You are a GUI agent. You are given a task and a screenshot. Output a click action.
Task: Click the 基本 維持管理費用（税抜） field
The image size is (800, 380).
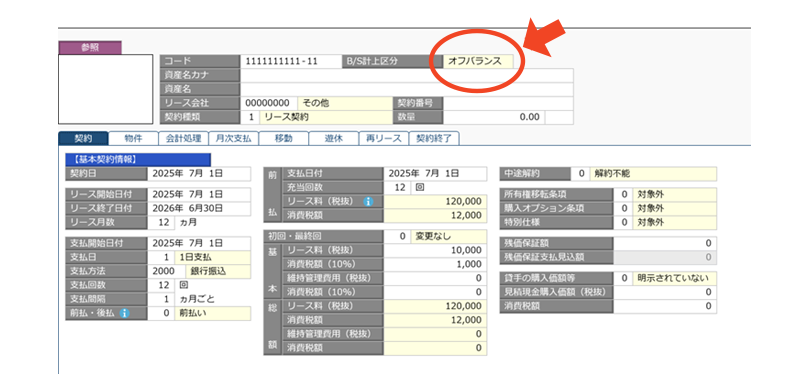point(435,278)
